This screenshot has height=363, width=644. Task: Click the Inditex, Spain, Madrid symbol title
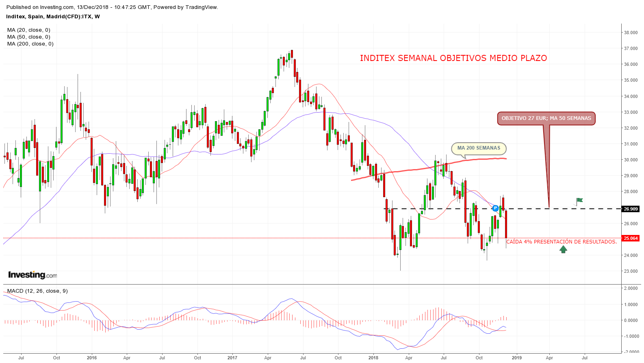(53, 17)
